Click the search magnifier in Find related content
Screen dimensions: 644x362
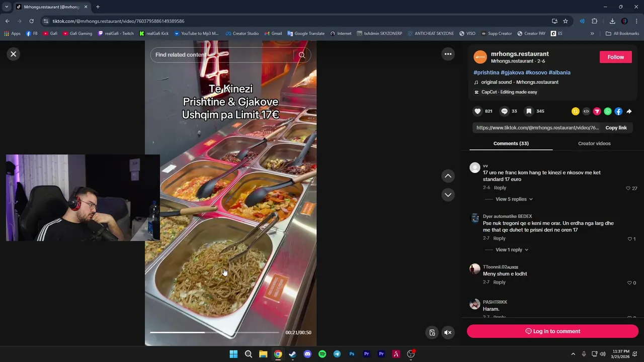point(302,55)
